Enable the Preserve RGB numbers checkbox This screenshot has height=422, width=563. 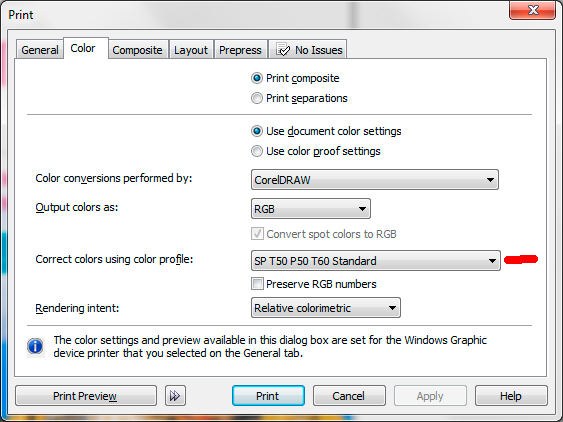coord(257,284)
